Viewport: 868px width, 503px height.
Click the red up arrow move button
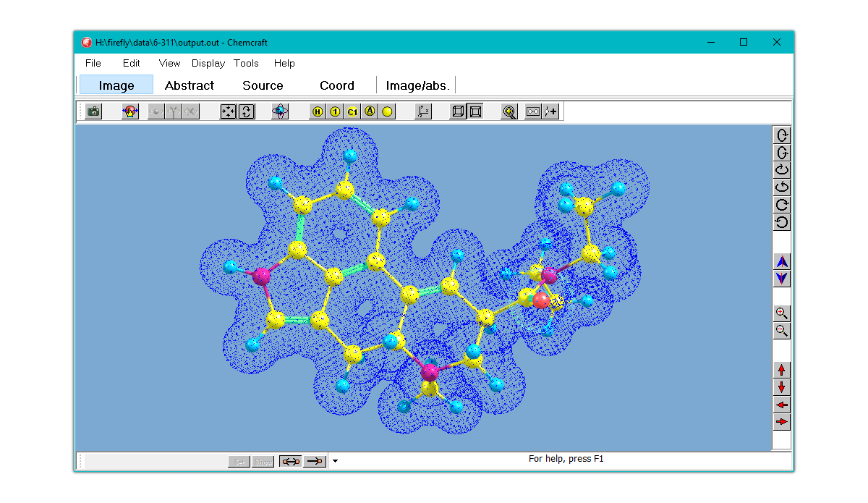pos(781,370)
